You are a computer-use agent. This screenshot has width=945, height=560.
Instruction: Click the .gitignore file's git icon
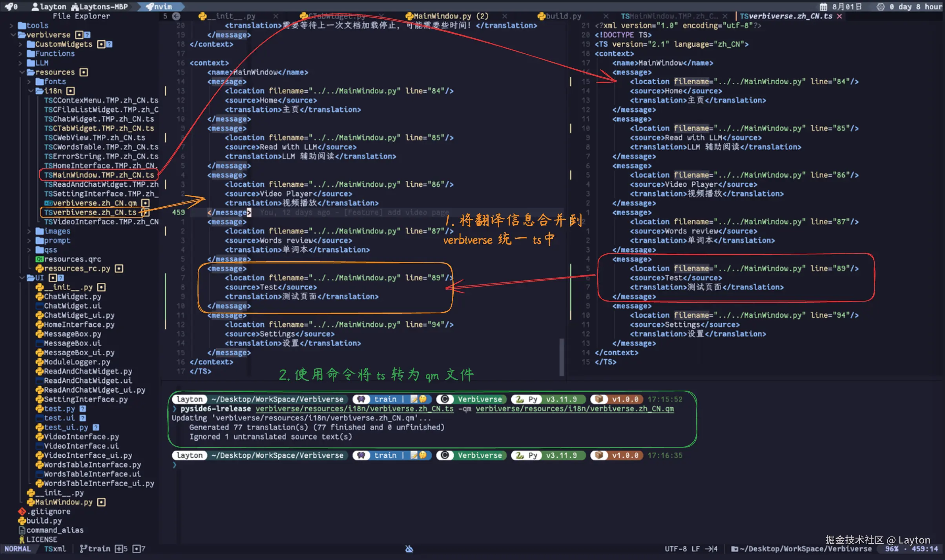(x=22, y=511)
